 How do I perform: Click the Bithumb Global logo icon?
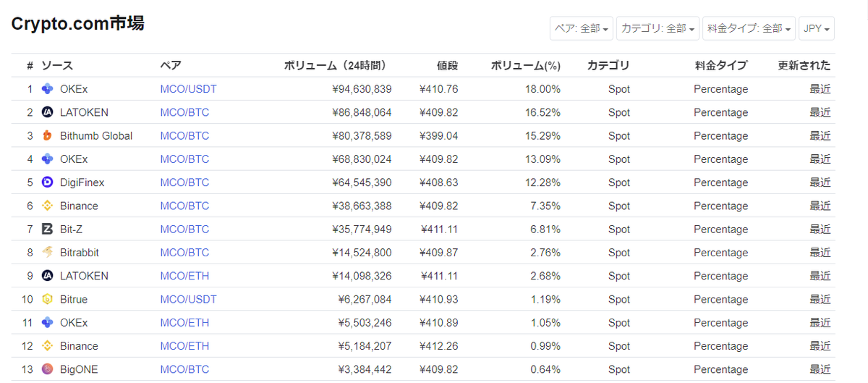point(48,135)
